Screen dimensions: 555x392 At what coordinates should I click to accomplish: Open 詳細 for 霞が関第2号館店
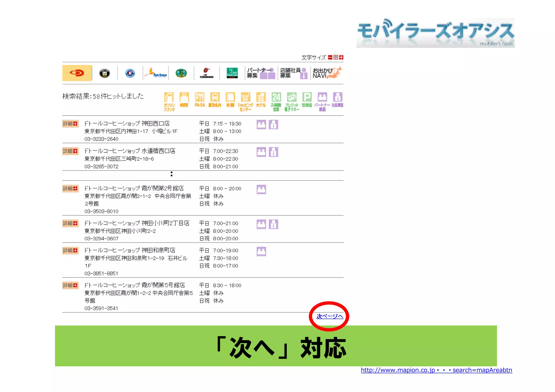point(70,188)
